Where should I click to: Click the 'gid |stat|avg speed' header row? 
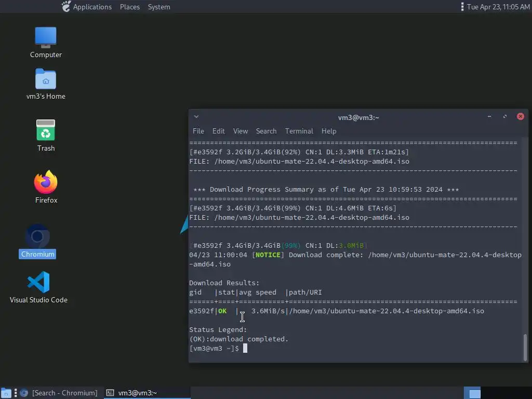pos(255,292)
